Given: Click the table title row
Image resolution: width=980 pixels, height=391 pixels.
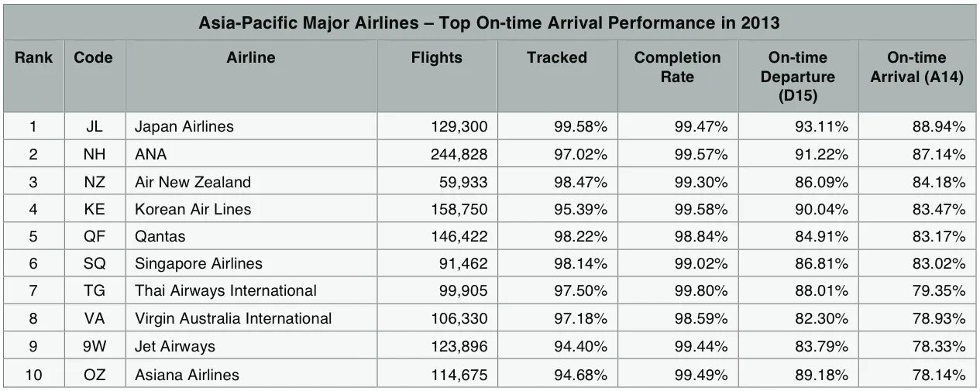Looking at the screenshot, I should tap(490, 23).
